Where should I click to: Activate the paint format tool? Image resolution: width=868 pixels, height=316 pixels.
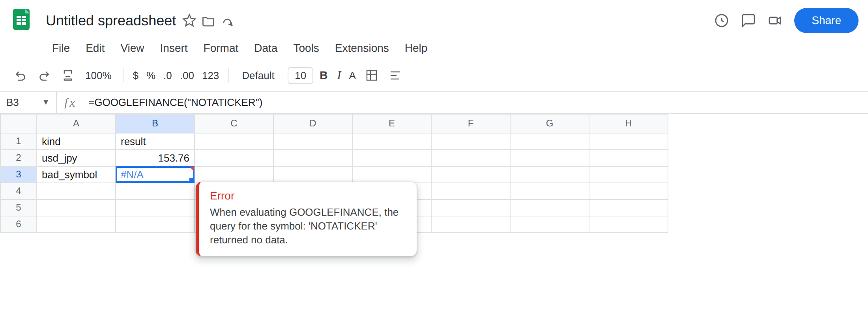(x=68, y=75)
